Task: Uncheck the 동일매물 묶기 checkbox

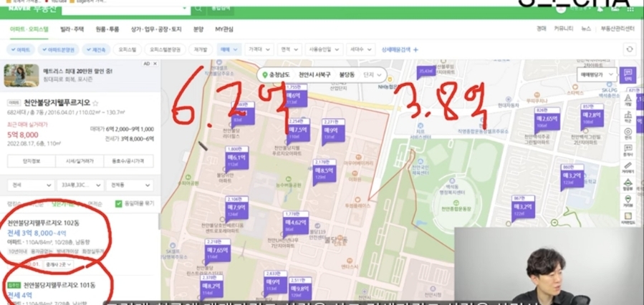Action: tap(119, 203)
